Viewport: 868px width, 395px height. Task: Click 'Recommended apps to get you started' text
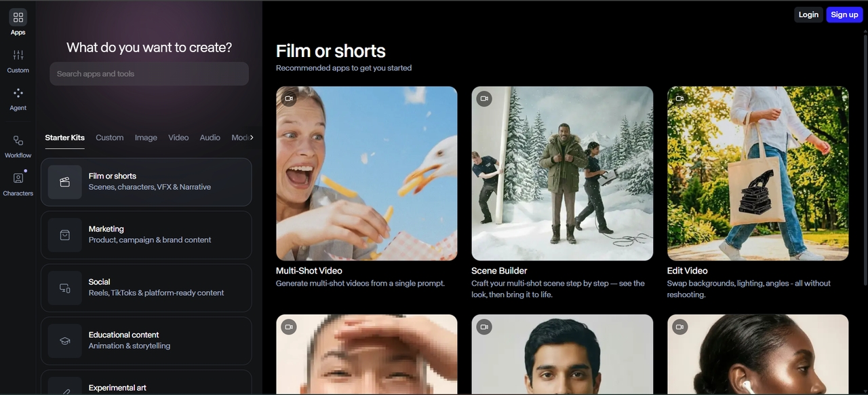pos(344,68)
